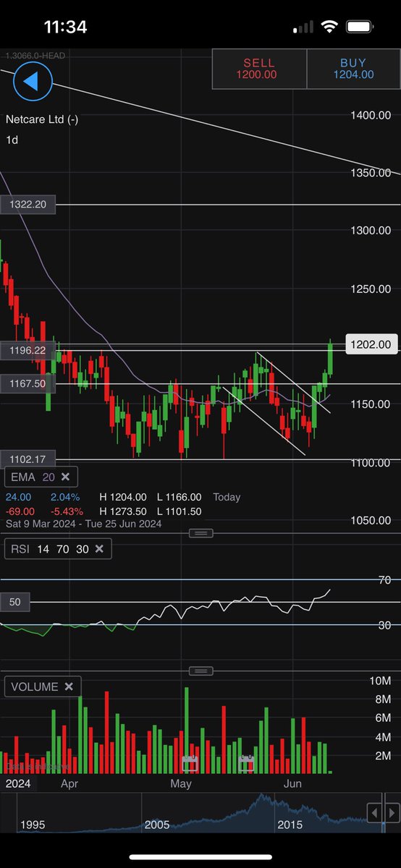Select the 1322.20 horizontal line label
Image resolution: width=401 pixels, height=868 pixels.
28,205
